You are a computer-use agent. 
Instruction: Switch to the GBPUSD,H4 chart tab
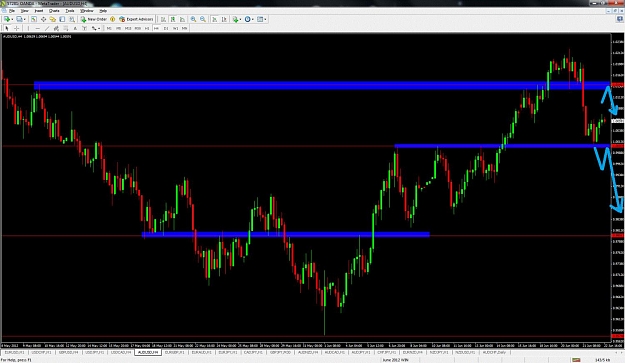click(68, 353)
